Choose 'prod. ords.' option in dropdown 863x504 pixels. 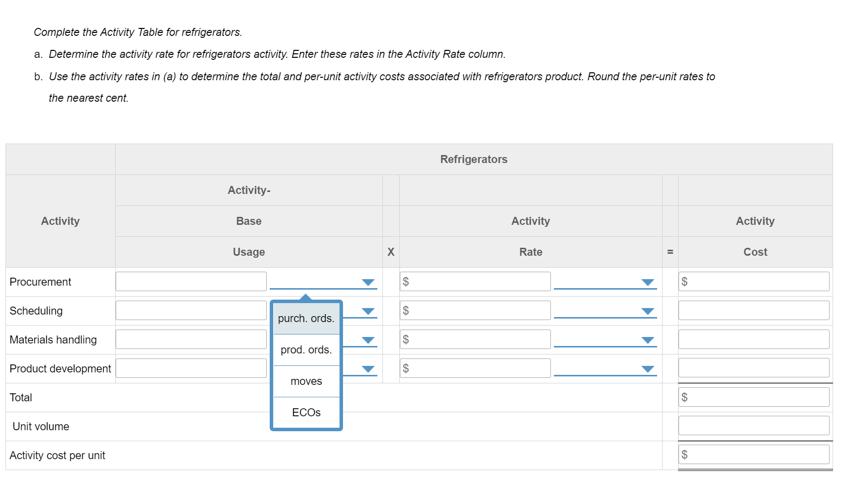pyautogui.click(x=306, y=350)
